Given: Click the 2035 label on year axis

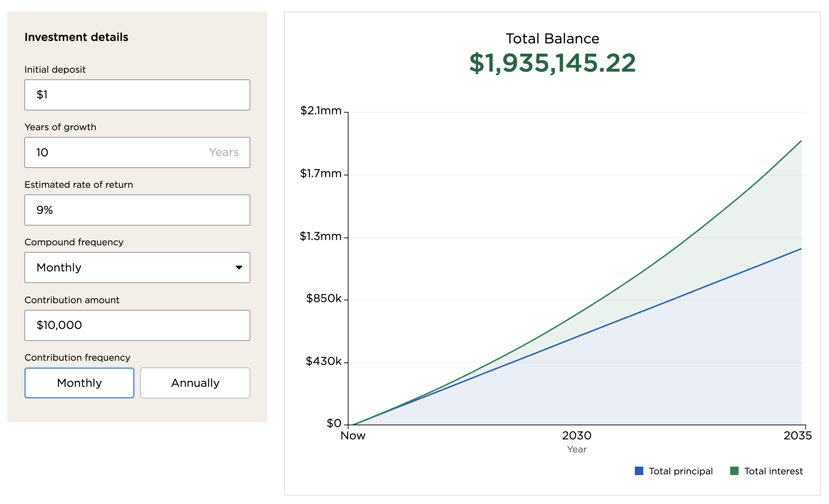Looking at the screenshot, I should click(x=798, y=436).
